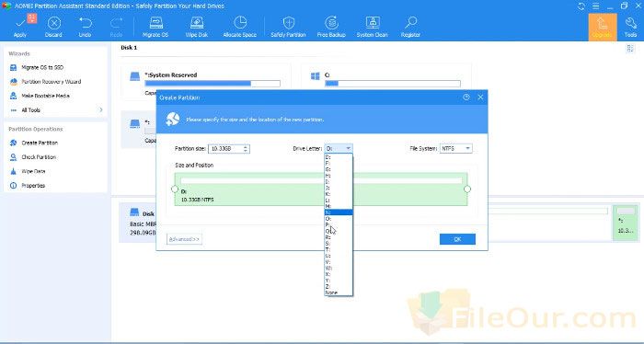
Task: Open Migrate OS tool in toolbar
Action: 155,27
